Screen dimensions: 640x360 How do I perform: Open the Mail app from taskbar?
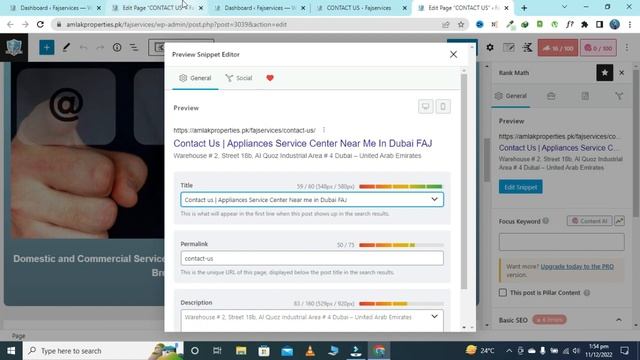287,351
